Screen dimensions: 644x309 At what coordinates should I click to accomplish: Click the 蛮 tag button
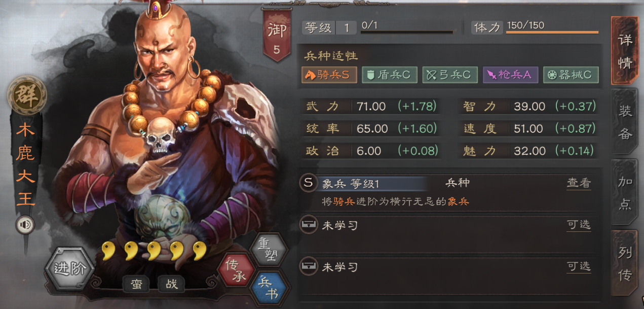pos(137,284)
